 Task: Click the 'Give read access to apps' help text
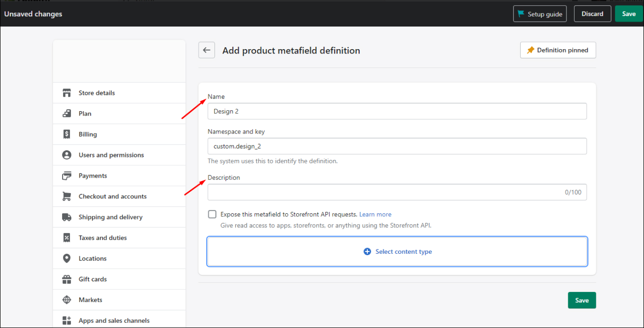pyautogui.click(x=326, y=225)
